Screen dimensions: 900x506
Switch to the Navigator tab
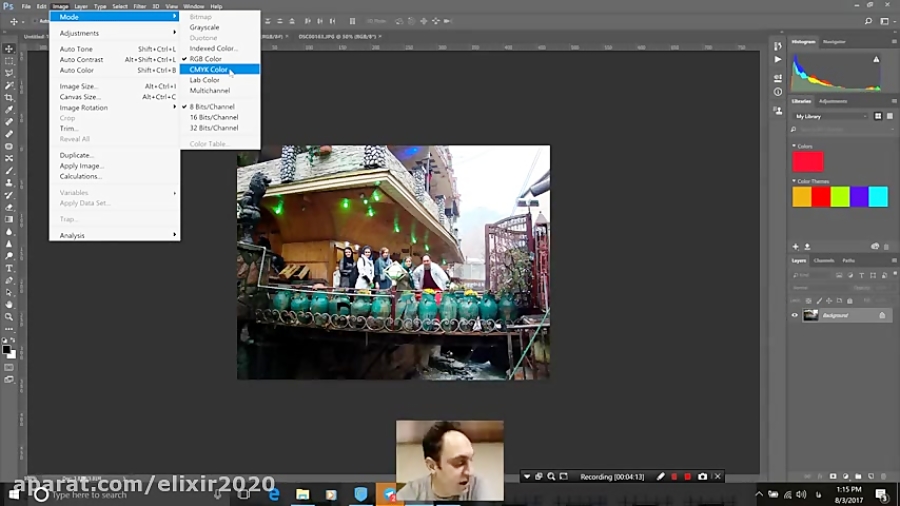click(x=834, y=42)
